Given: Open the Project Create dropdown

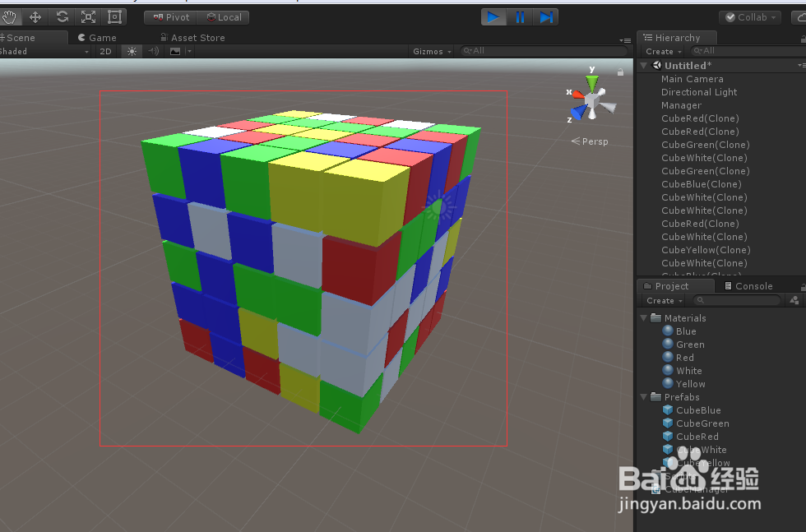Looking at the screenshot, I should point(665,301).
